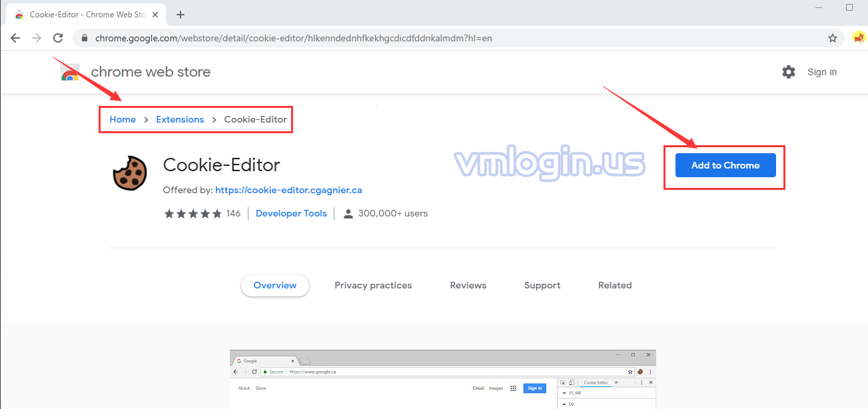This screenshot has height=409, width=868.
Task: Click the extension icon beside address bar
Action: [858, 38]
